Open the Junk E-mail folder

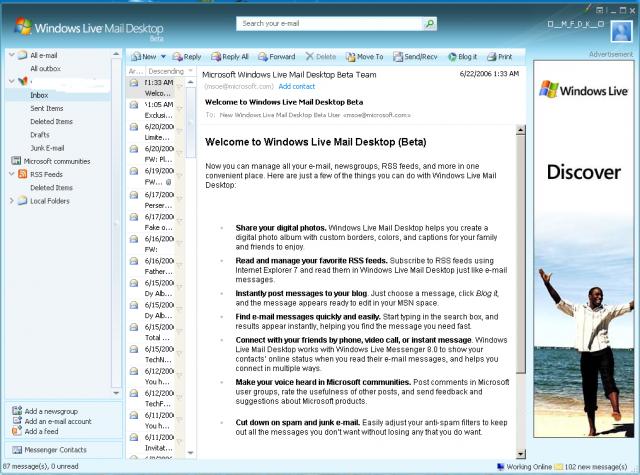coord(47,148)
